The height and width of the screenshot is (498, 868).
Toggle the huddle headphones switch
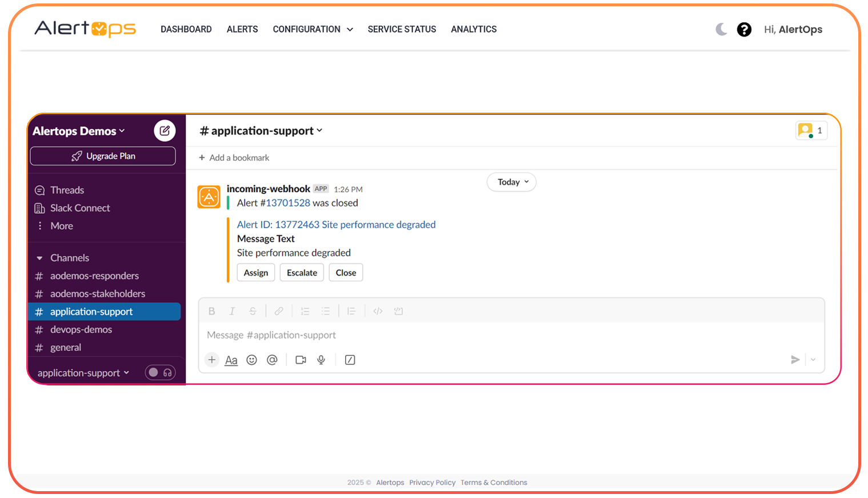160,372
